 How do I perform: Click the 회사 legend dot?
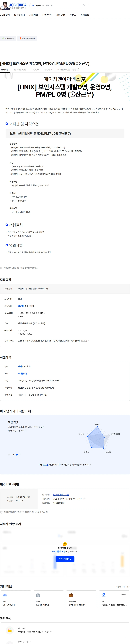click(9, 455)
